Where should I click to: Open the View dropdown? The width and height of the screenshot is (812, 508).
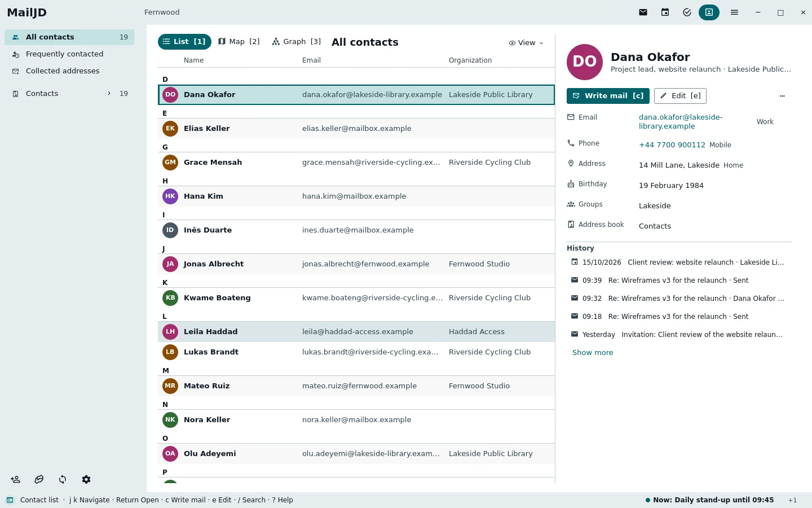click(526, 43)
